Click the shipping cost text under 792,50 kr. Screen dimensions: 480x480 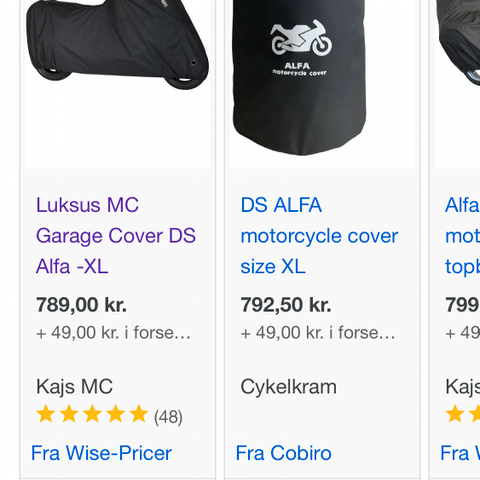pos(318,333)
